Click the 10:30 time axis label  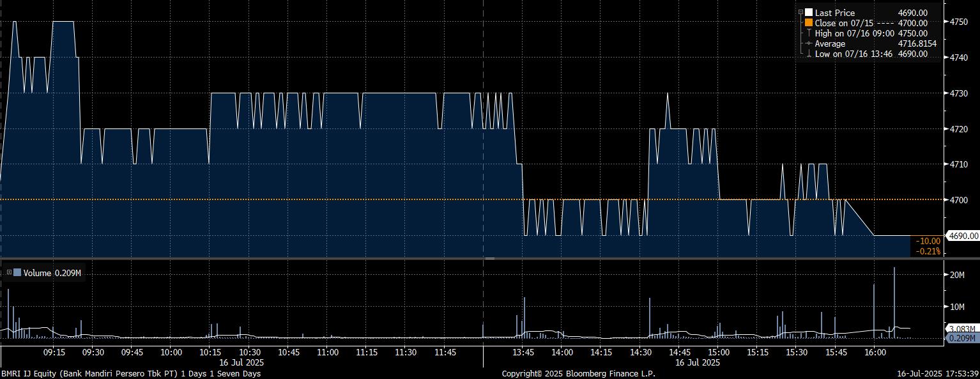249,352
